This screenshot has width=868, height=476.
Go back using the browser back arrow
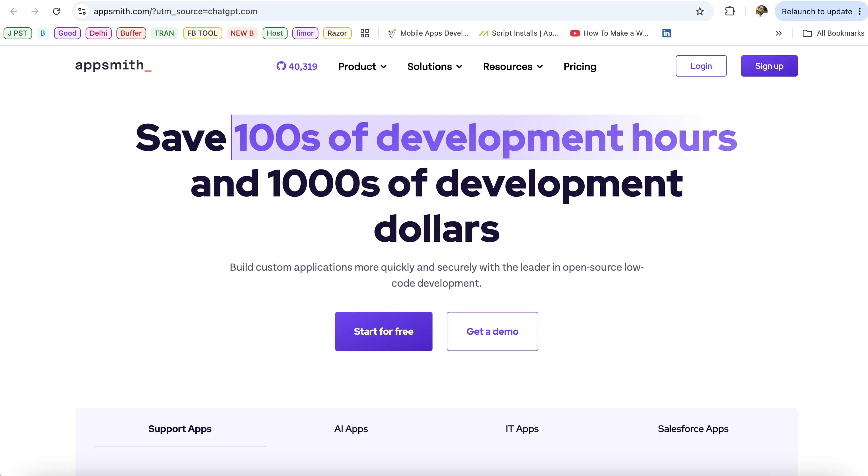(14, 12)
